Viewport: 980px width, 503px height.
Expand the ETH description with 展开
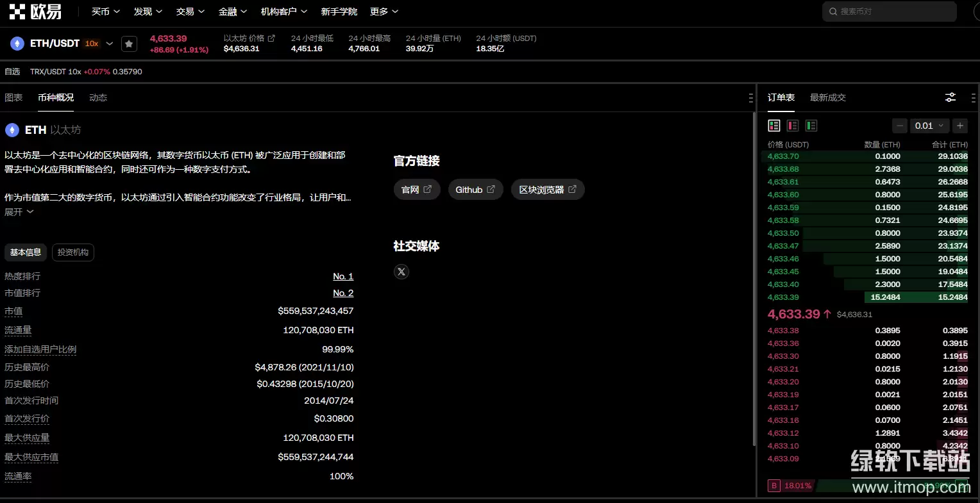coord(19,212)
